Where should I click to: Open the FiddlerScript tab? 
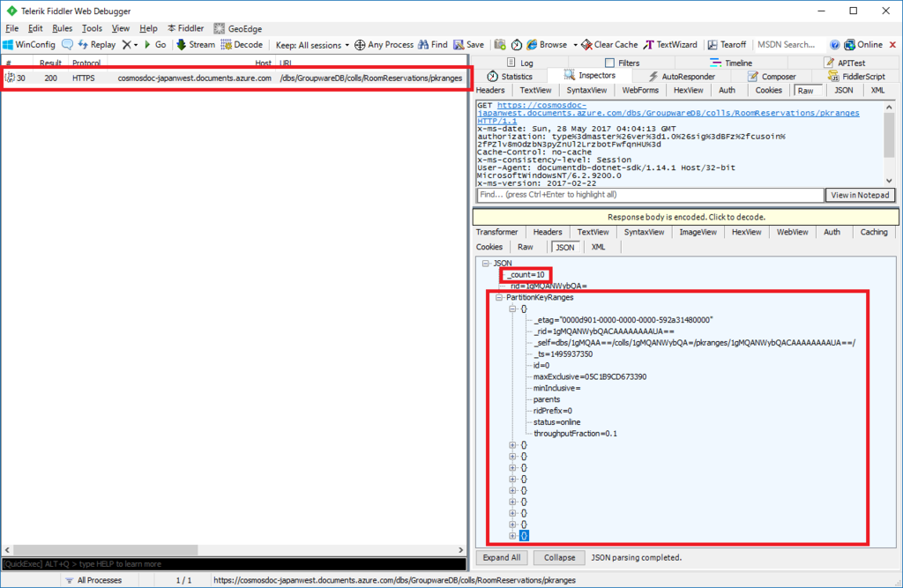tap(856, 76)
